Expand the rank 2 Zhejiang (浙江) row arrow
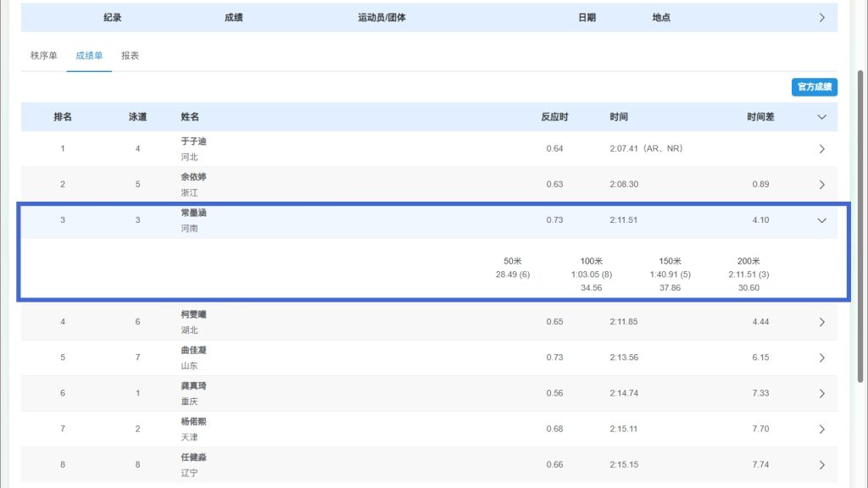868x488 pixels. pyautogui.click(x=821, y=185)
